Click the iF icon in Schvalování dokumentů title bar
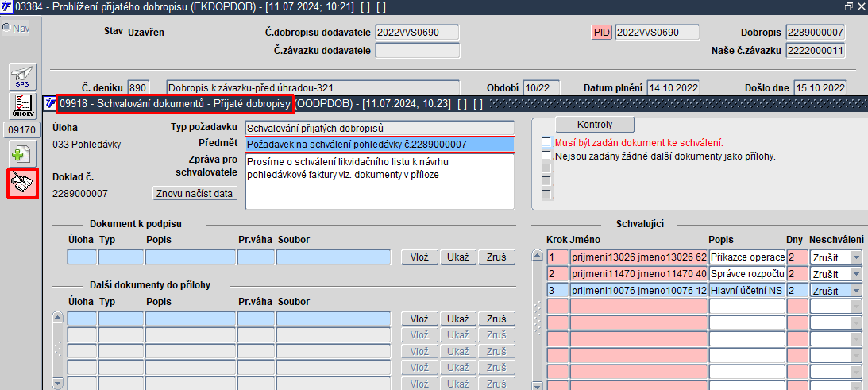Image resolution: width=868 pixels, height=390 pixels. [50, 103]
